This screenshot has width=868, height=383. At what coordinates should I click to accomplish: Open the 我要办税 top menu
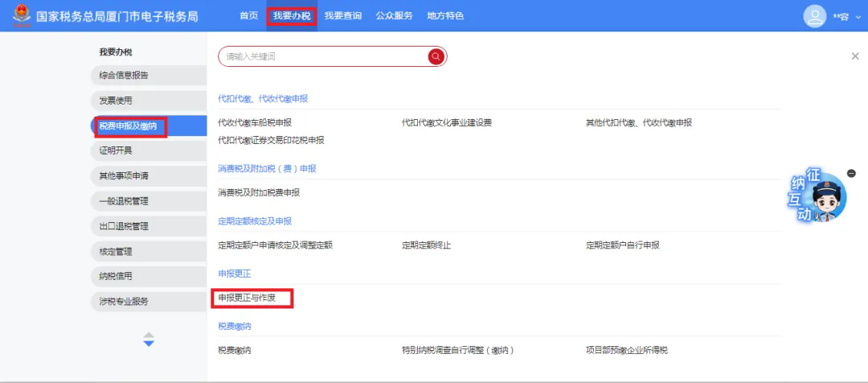(x=292, y=15)
